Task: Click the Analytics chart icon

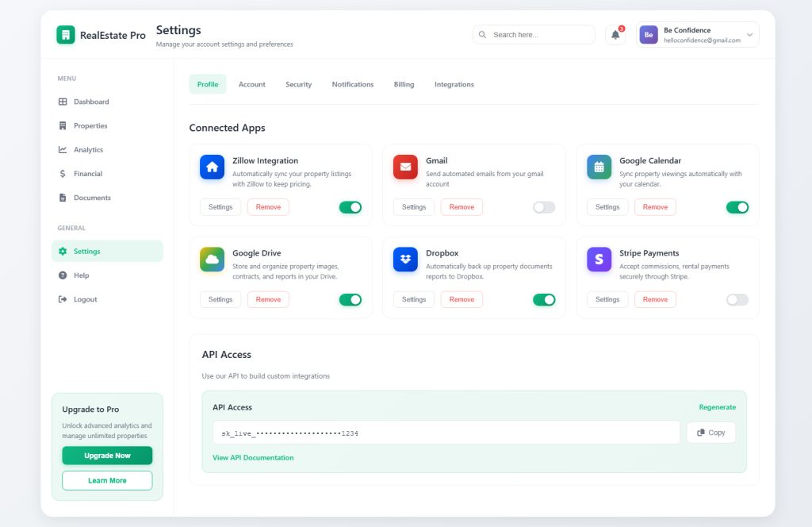Action: pos(63,149)
